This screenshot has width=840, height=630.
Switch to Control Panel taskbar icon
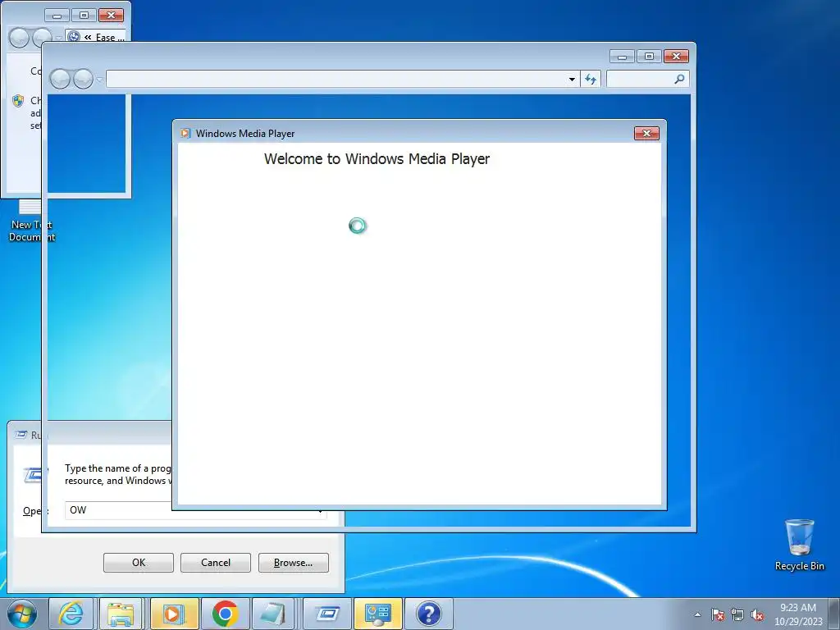[377, 614]
